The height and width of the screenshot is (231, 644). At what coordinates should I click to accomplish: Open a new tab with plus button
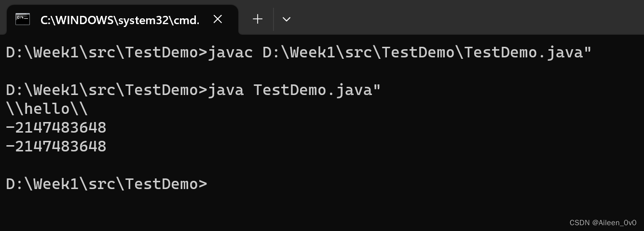click(258, 19)
